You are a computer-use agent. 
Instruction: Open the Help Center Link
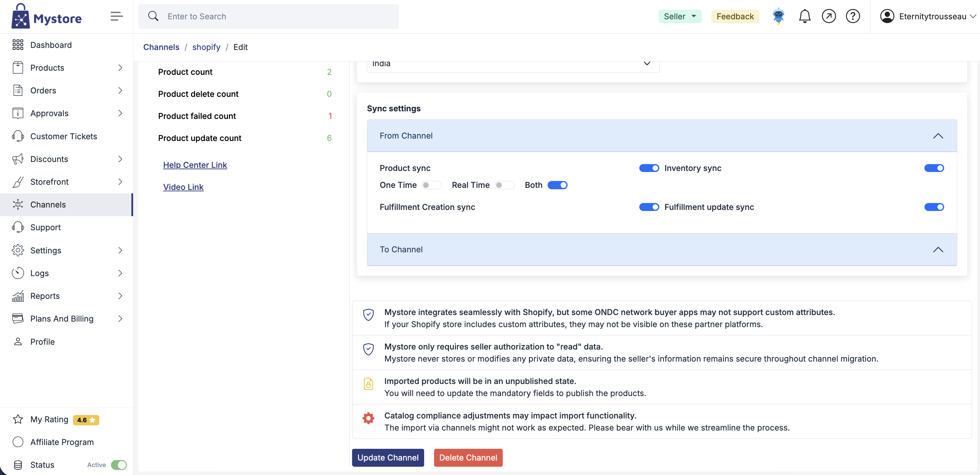pos(195,165)
